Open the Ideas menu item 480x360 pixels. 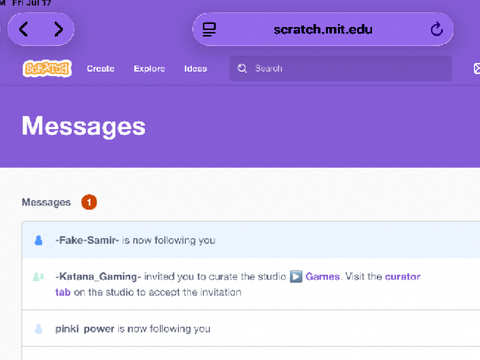[196, 69]
